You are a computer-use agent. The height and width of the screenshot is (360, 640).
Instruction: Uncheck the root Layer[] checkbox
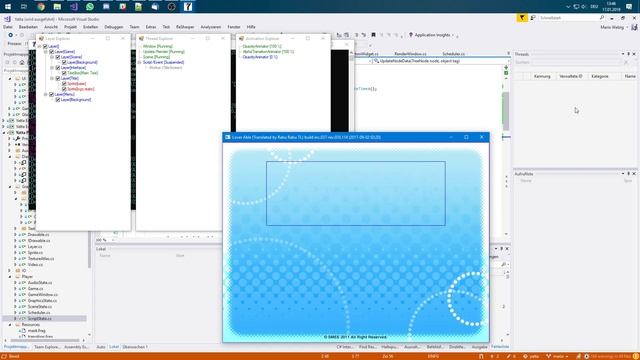45,47
